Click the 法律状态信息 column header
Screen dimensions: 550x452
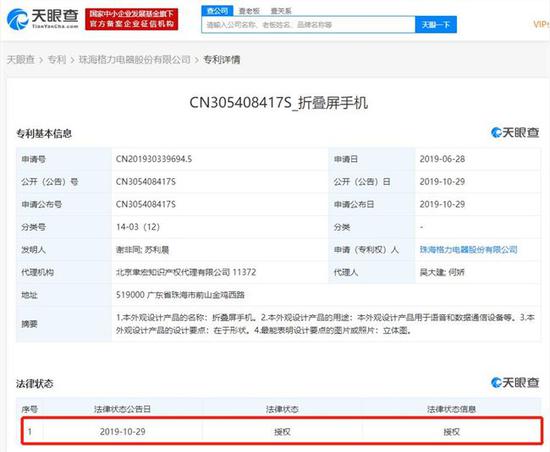pyautogui.click(x=451, y=409)
